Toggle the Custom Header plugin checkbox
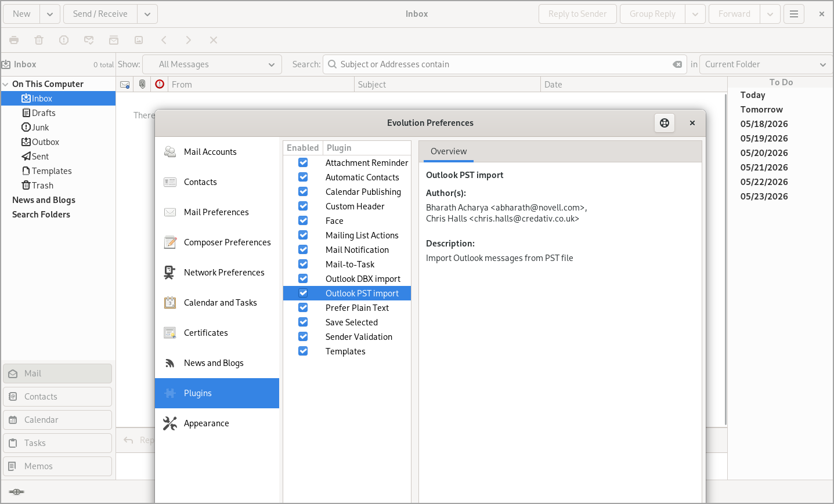This screenshot has height=504, width=834. pyautogui.click(x=303, y=206)
